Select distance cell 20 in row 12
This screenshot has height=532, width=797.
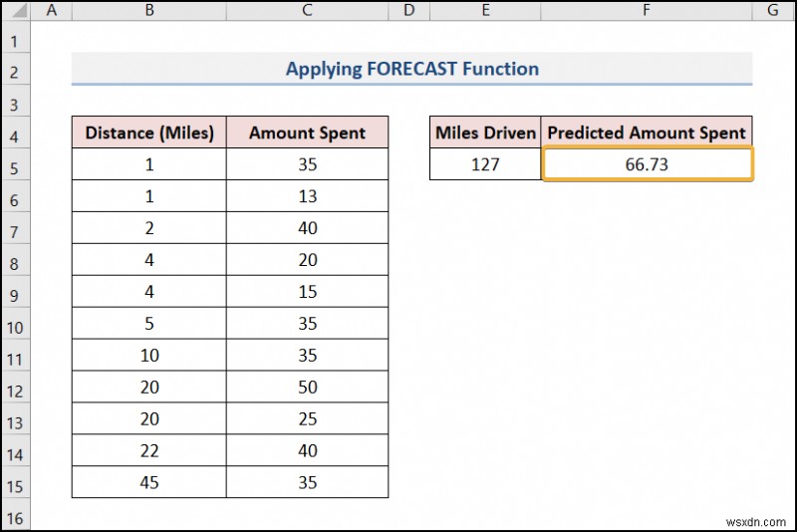coord(149,387)
